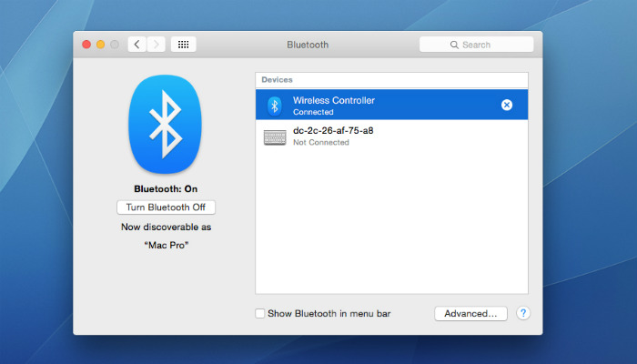Show all preferences via grid icon
The image size is (637, 364).
click(183, 45)
